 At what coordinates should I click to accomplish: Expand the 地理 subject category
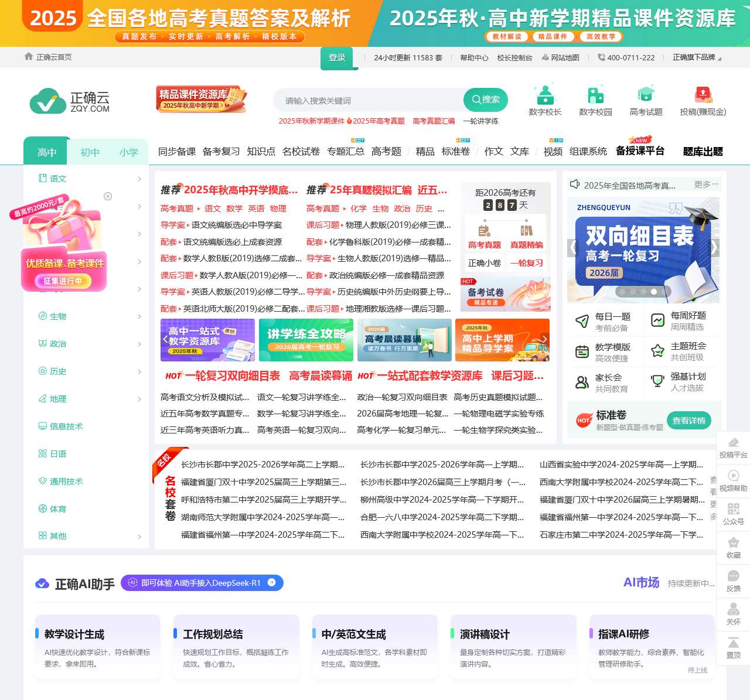(x=57, y=399)
